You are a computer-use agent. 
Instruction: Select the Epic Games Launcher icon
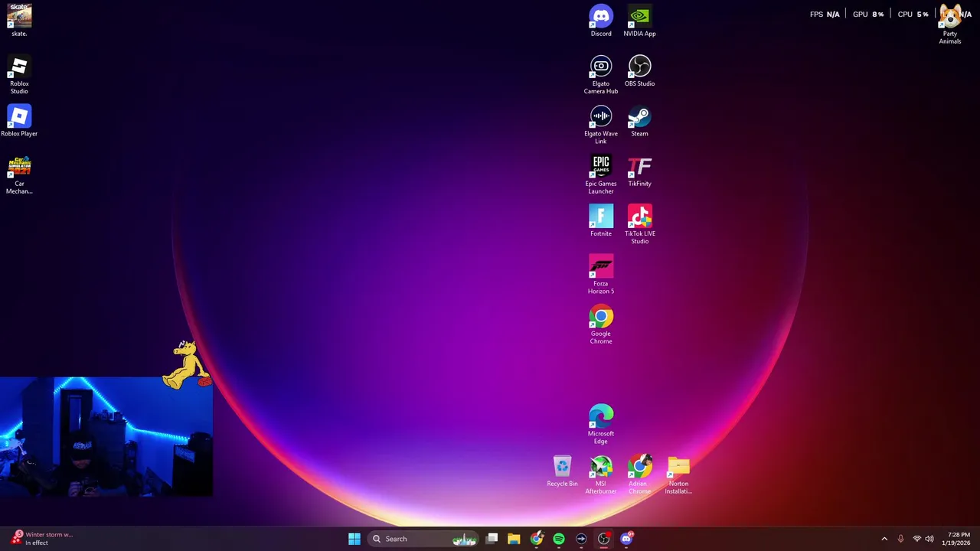[x=601, y=174]
